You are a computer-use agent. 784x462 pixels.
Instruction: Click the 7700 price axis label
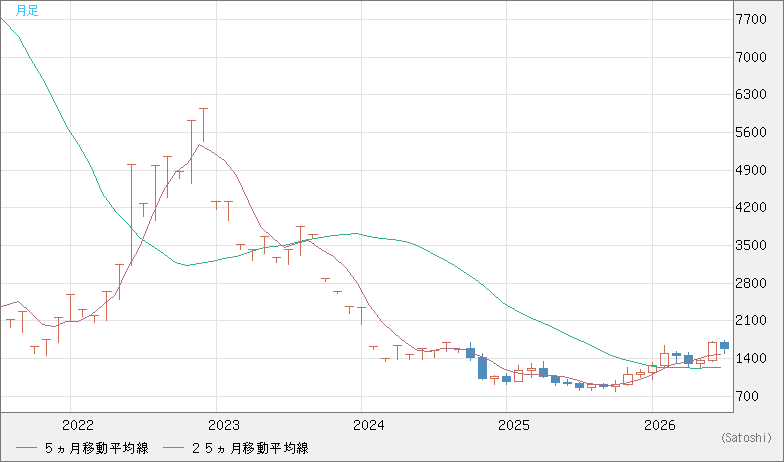tap(752, 20)
